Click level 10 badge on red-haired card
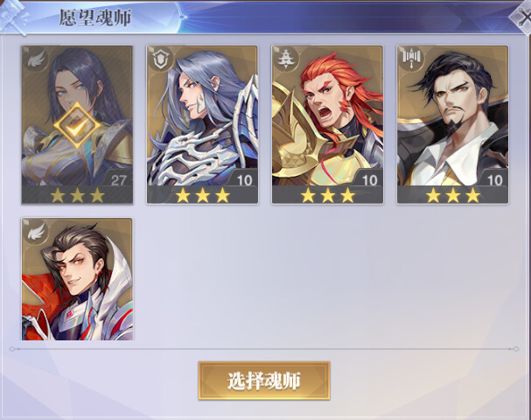The height and width of the screenshot is (420, 531). pos(369,180)
